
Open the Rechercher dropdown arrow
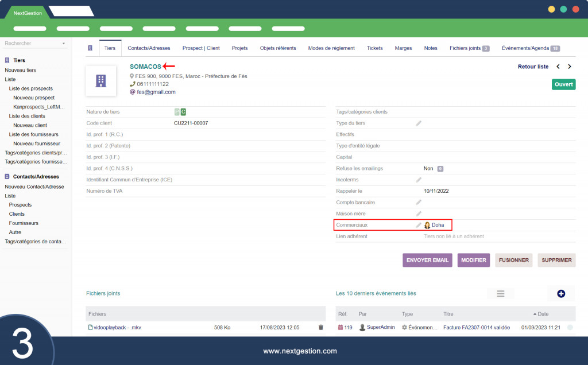point(63,44)
